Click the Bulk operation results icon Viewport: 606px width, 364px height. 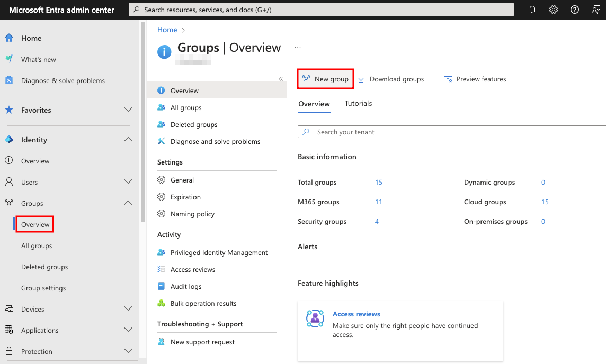coord(161,303)
